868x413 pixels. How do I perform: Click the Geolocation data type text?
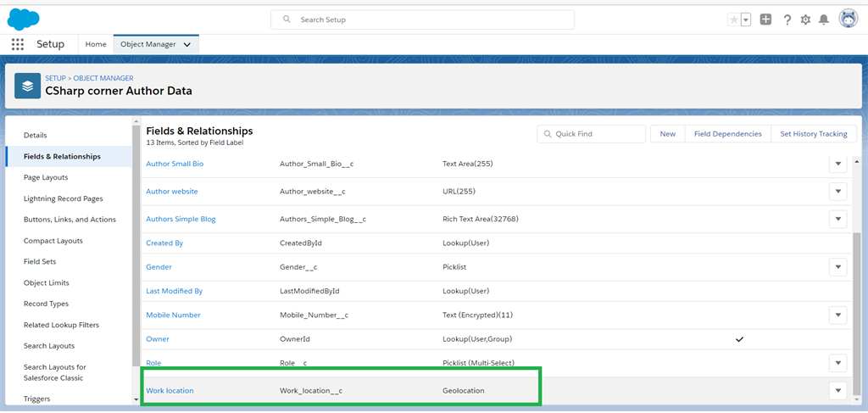[x=464, y=390]
